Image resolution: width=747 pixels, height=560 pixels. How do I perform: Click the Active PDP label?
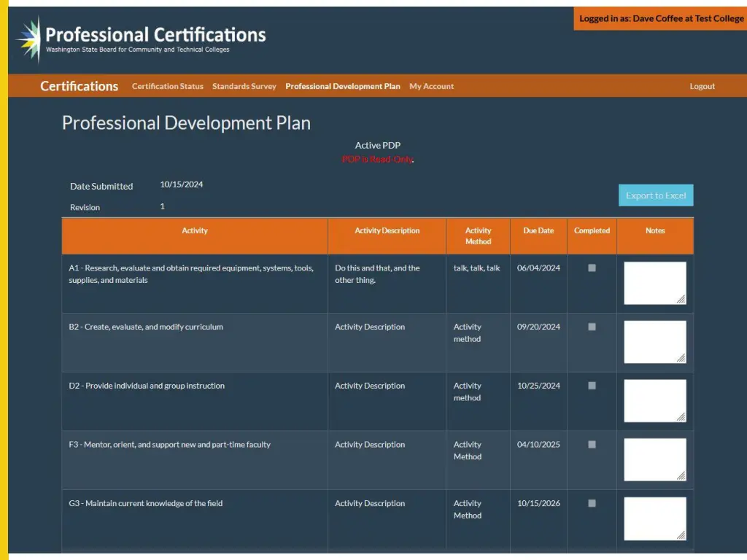[x=378, y=145]
